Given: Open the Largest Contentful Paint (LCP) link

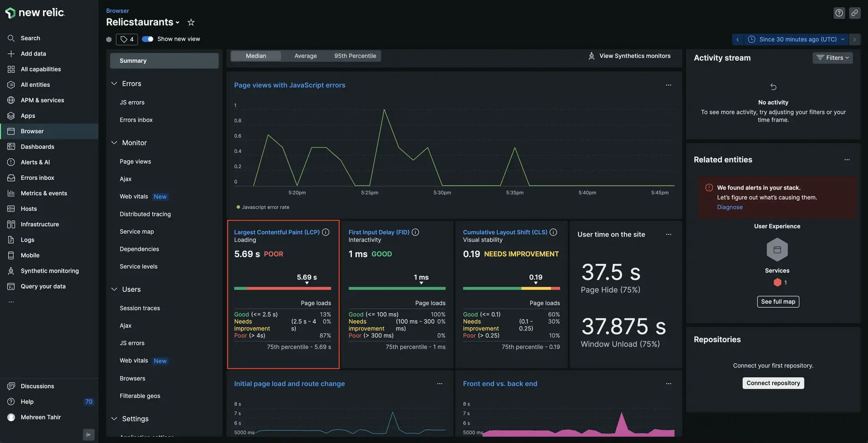Looking at the screenshot, I should pos(277,232).
